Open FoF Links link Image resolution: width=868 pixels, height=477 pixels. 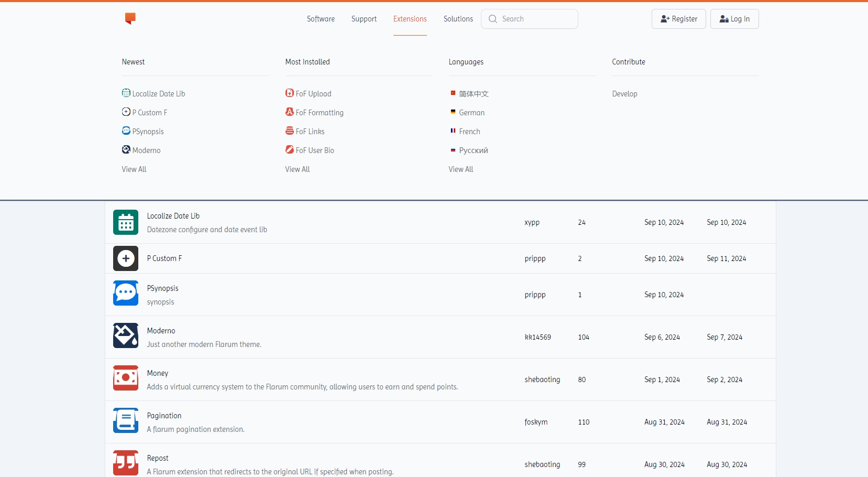[310, 132]
